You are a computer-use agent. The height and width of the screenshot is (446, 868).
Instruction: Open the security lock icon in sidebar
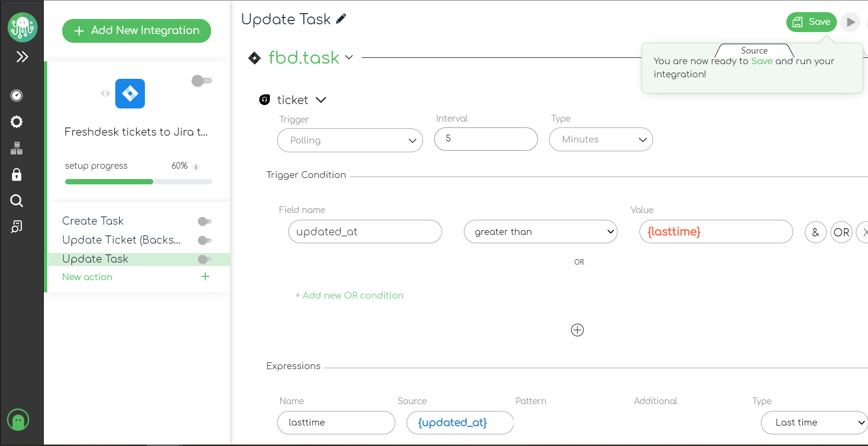(x=17, y=175)
